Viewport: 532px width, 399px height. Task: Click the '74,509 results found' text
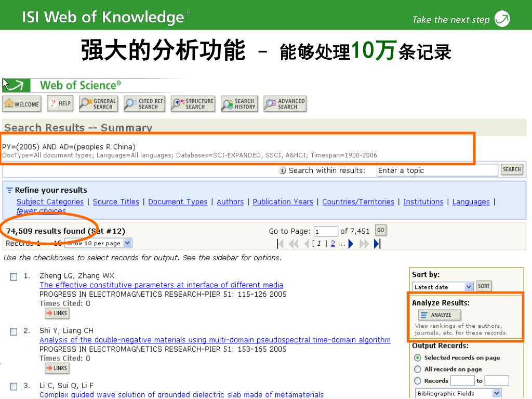coord(46,231)
